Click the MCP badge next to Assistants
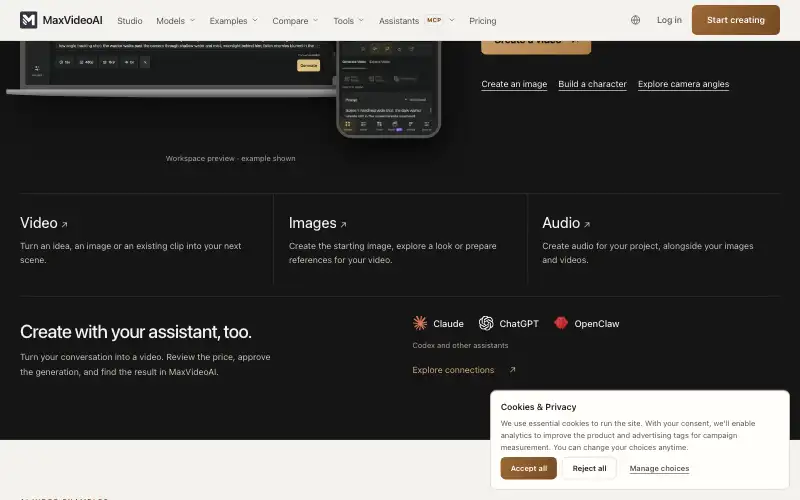 [434, 20]
